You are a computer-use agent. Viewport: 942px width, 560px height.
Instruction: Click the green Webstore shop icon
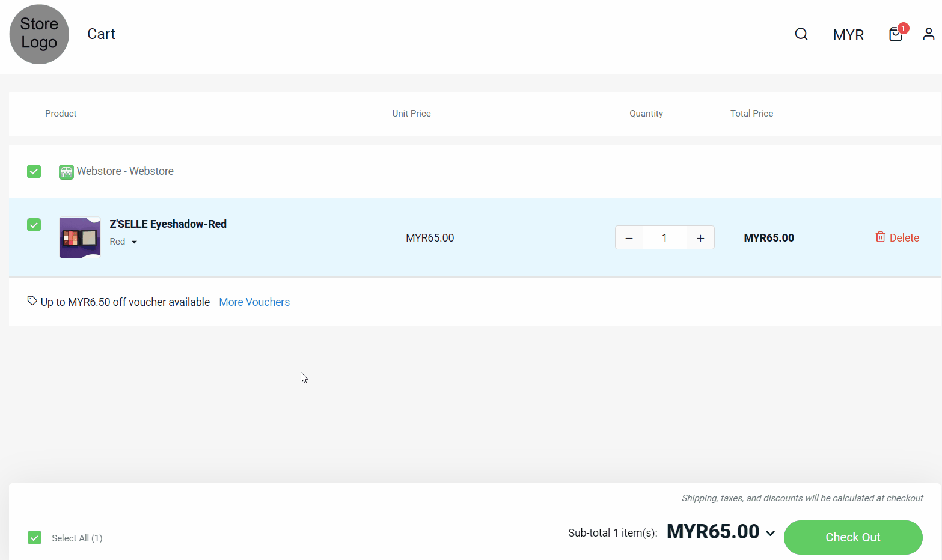point(66,172)
